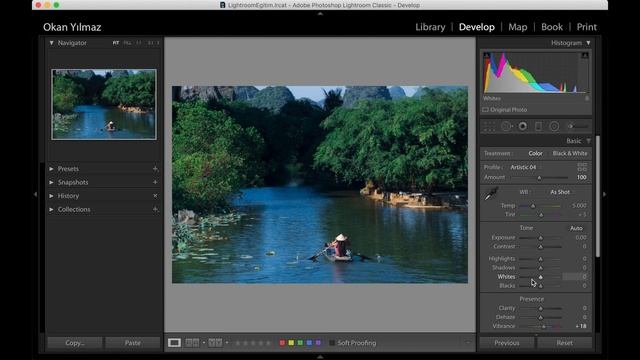The height and width of the screenshot is (360, 640).
Task: Collapse the Basic panel
Action: coord(589,141)
